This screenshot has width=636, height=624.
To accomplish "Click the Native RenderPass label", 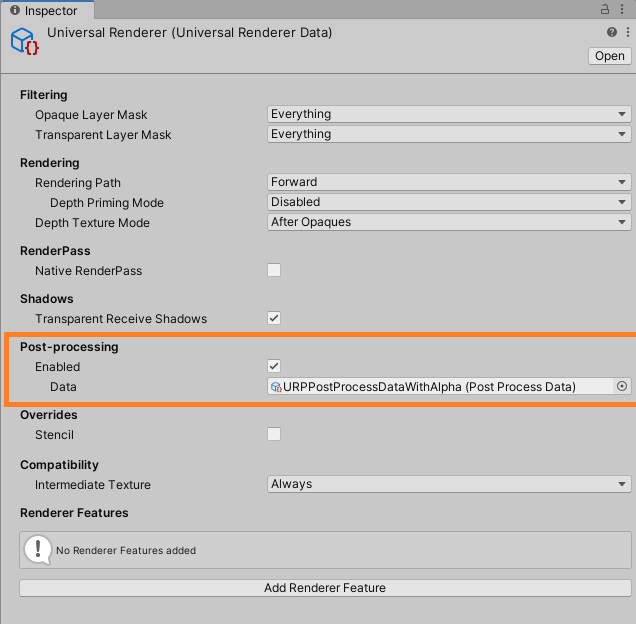I will click(88, 271).
